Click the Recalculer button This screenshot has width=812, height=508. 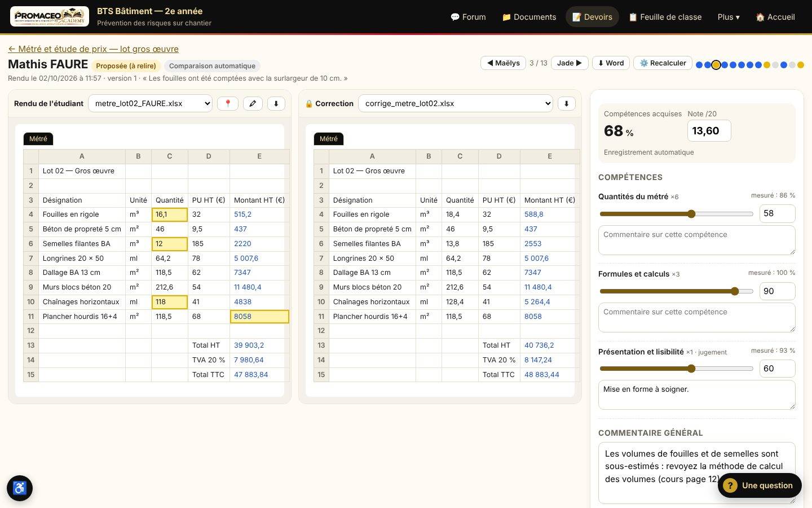[x=663, y=63]
